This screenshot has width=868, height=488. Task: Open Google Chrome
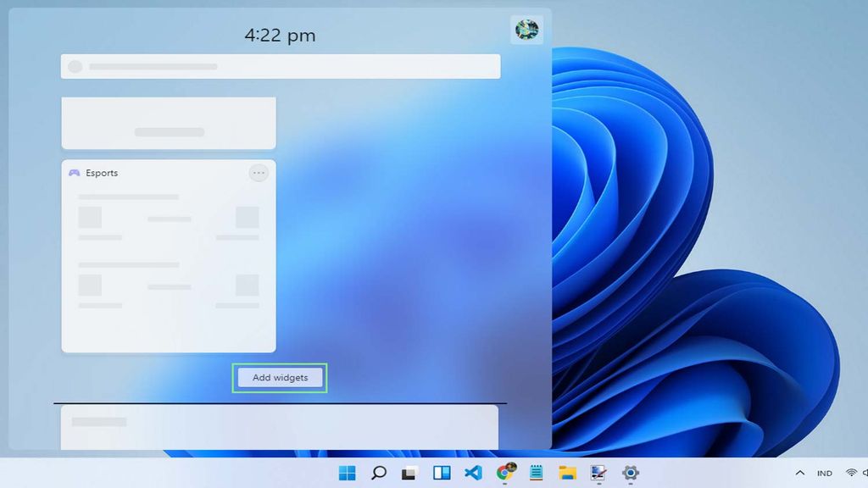pyautogui.click(x=507, y=473)
